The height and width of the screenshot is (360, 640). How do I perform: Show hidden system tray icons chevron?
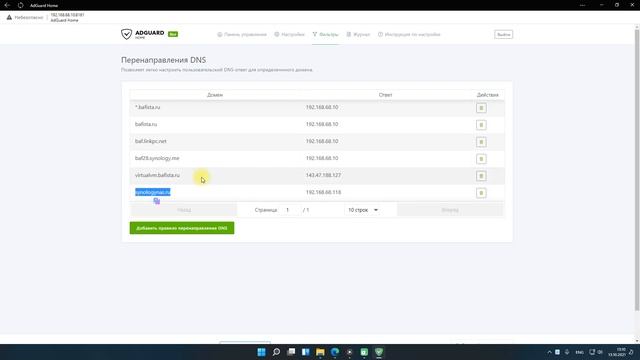tap(549, 352)
